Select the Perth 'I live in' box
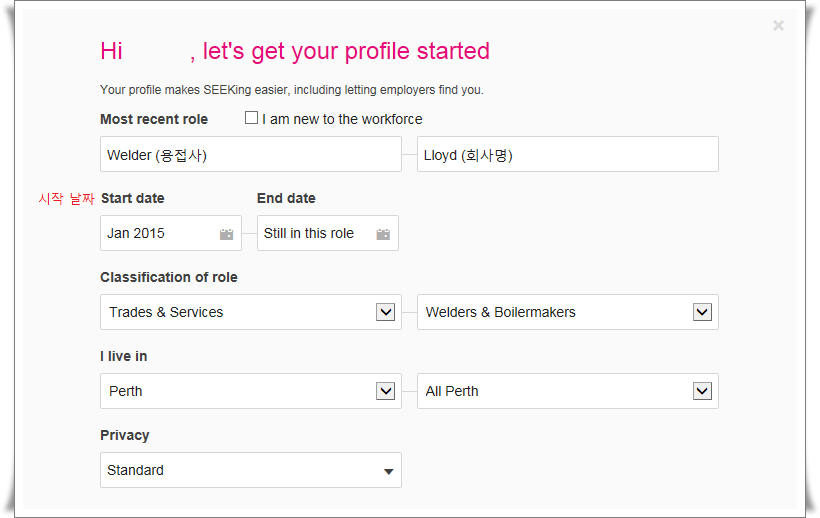 (x=251, y=391)
